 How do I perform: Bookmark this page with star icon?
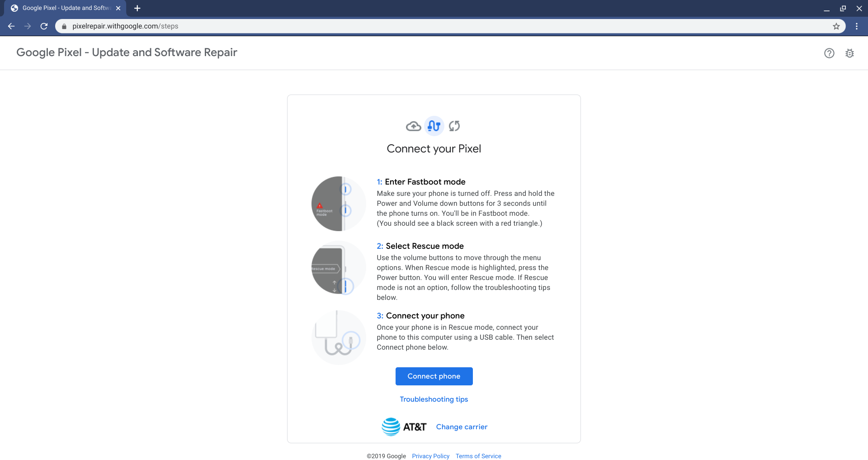[x=836, y=26]
